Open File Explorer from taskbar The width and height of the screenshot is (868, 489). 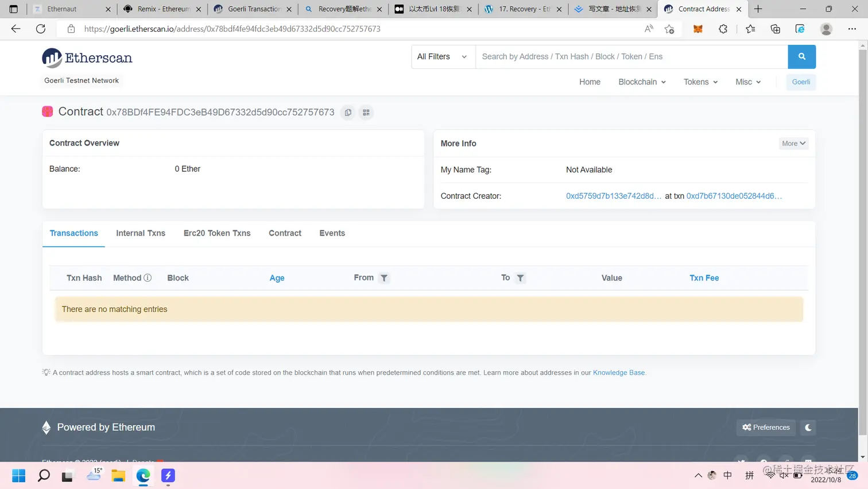118,476
